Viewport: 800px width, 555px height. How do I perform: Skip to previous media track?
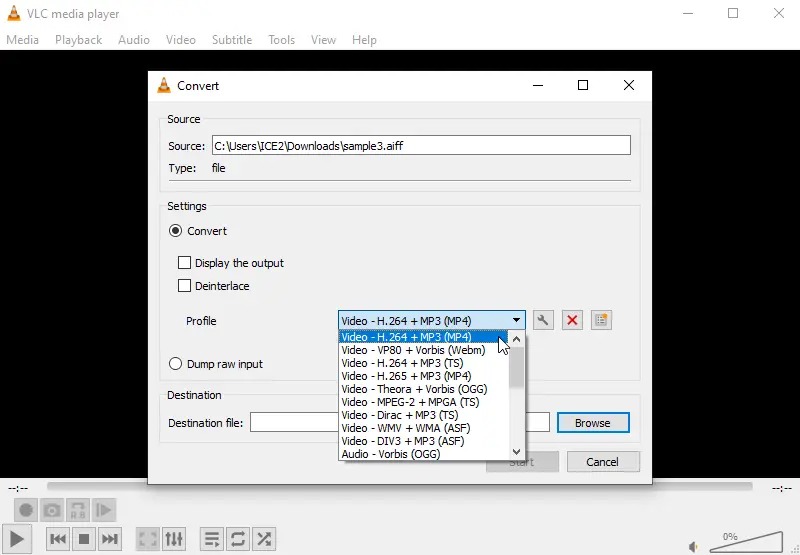pyautogui.click(x=58, y=539)
